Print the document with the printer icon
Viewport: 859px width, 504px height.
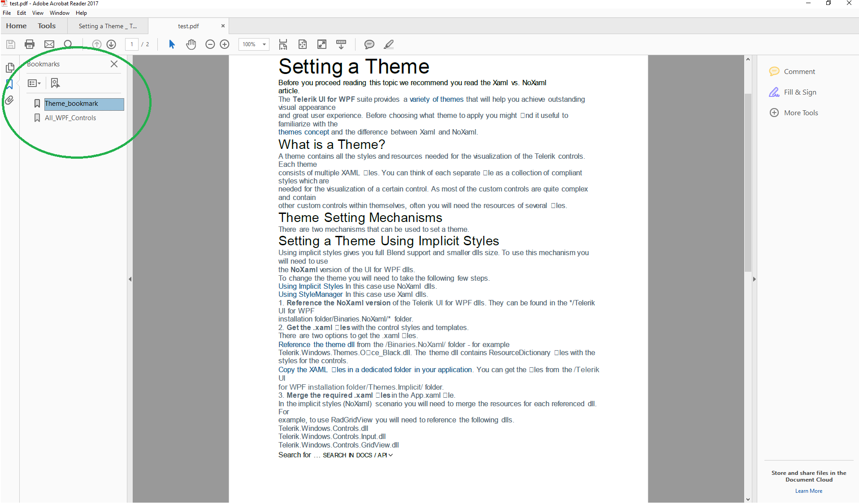click(x=30, y=44)
